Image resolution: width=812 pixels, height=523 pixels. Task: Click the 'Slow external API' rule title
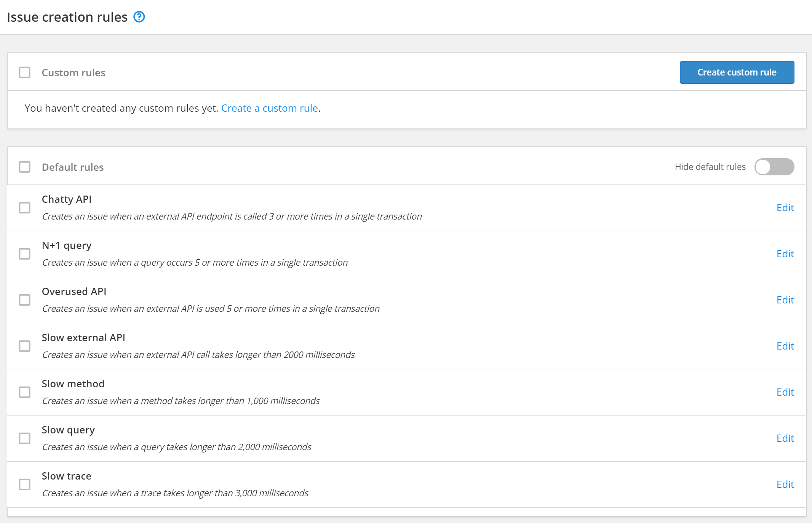83,338
